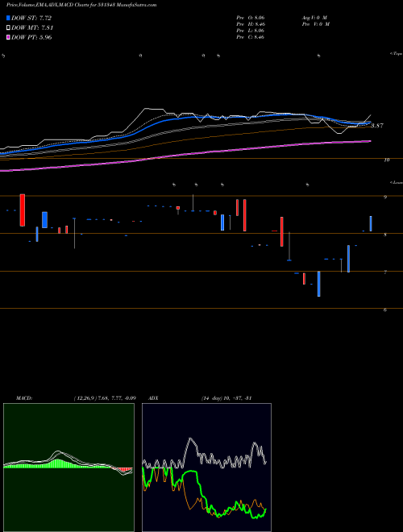Click the 'Pre C: 8.46' value

tap(251, 37)
